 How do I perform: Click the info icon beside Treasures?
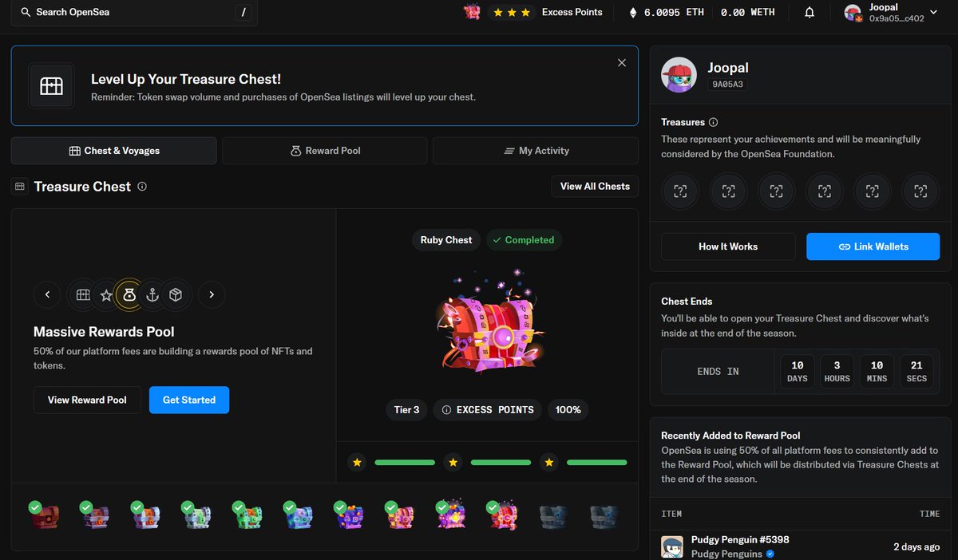(x=713, y=122)
